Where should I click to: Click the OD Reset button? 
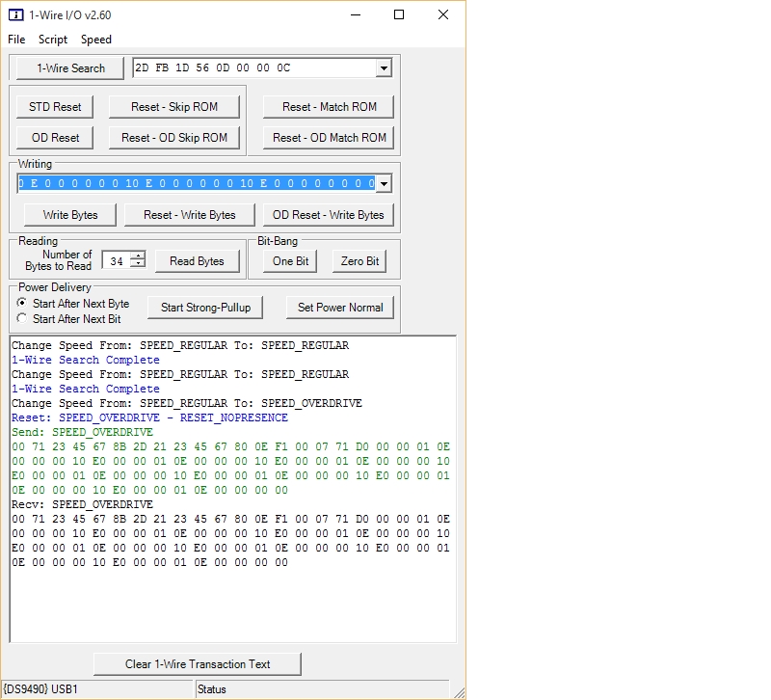pyautogui.click(x=55, y=138)
